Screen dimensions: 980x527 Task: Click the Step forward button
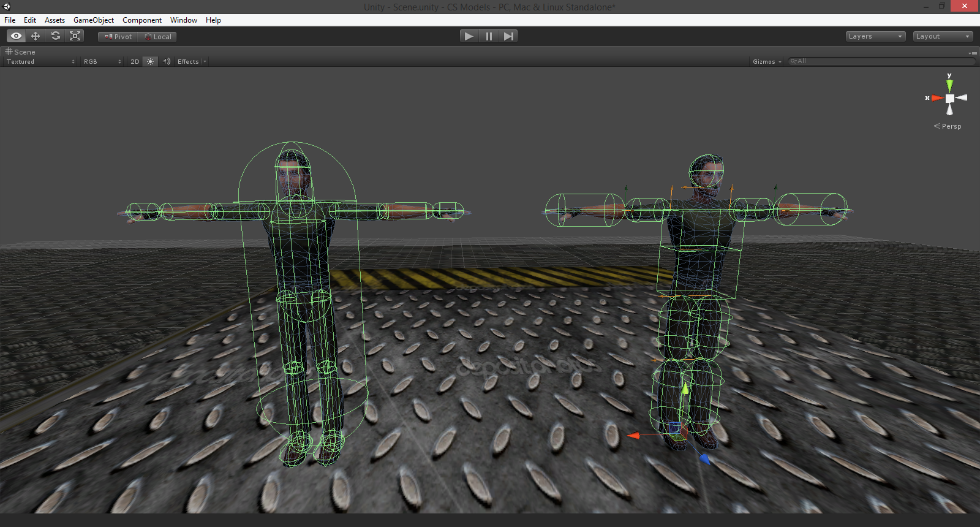tap(508, 36)
